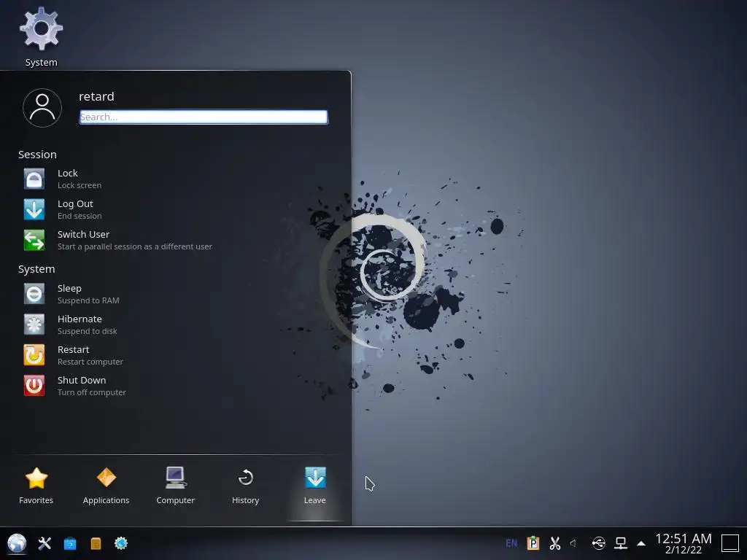Select Log Out End session label

tap(80, 216)
